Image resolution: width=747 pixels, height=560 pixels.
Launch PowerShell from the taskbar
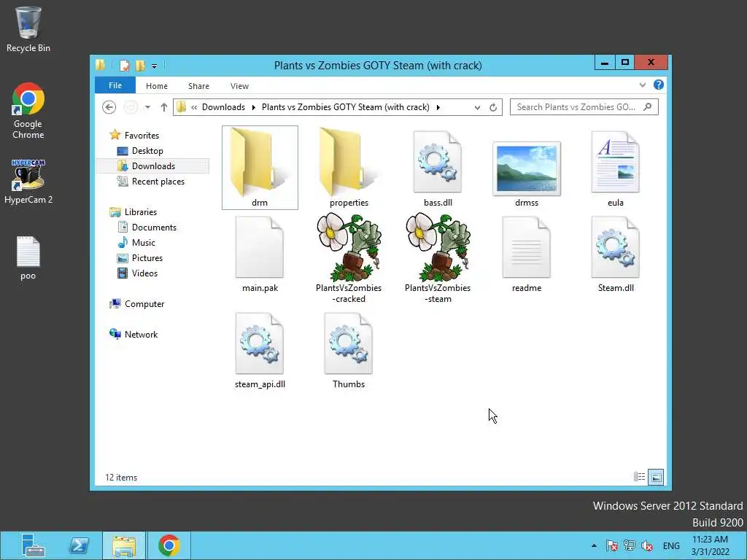tap(79, 545)
